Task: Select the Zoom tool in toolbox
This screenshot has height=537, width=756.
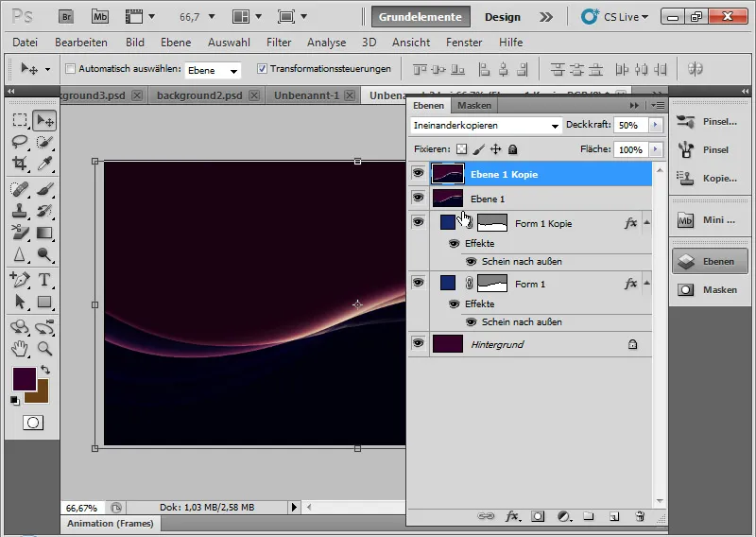Action: click(44, 348)
